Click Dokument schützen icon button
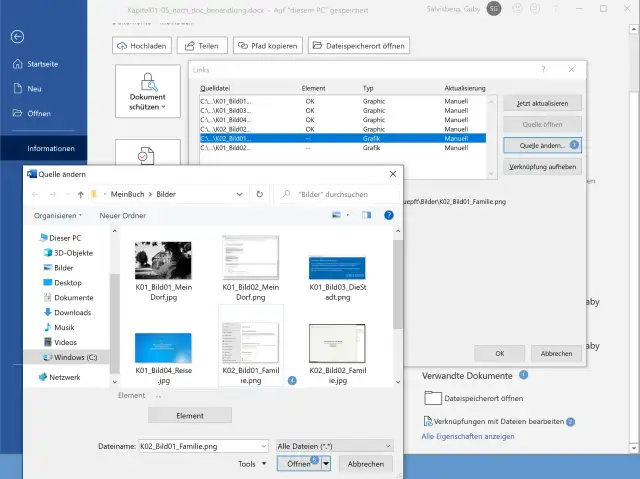 pos(148,91)
